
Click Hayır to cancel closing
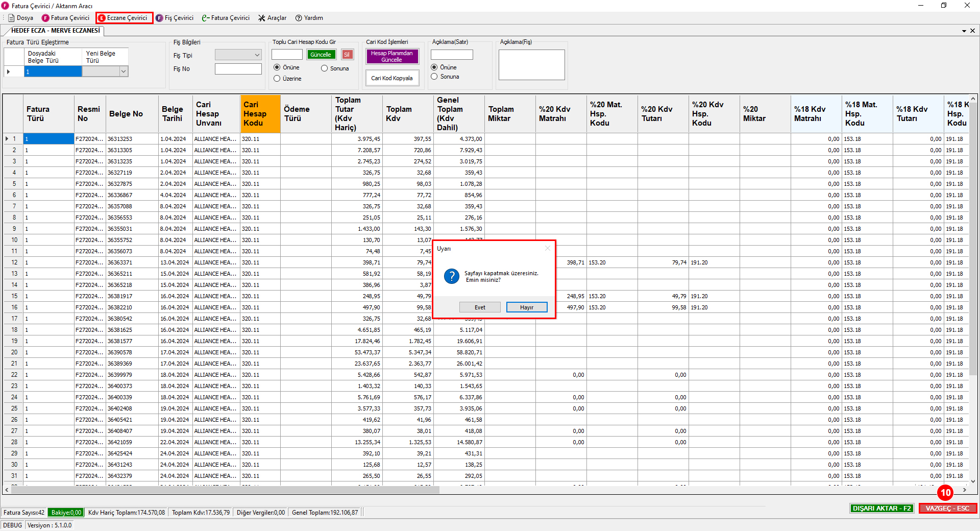tap(527, 307)
